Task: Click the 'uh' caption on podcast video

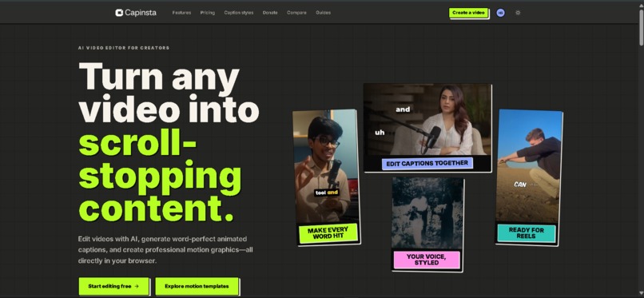Action: pos(380,133)
